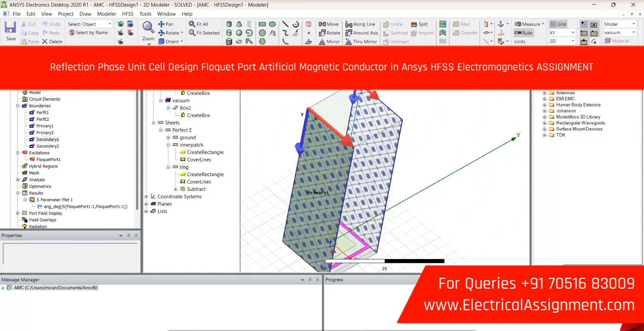Click the Fit All view icon
This screenshot has height=331, width=644.
pyautogui.click(x=198, y=24)
